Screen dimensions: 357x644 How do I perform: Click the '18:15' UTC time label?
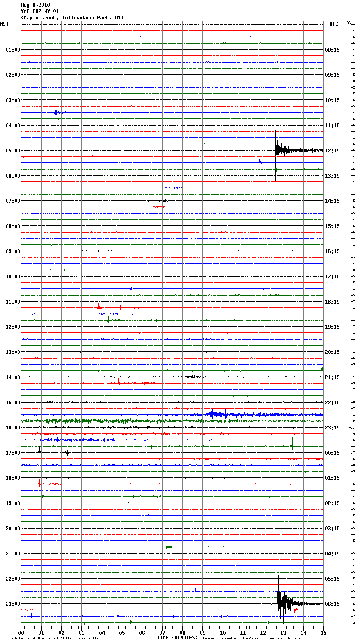(332, 302)
